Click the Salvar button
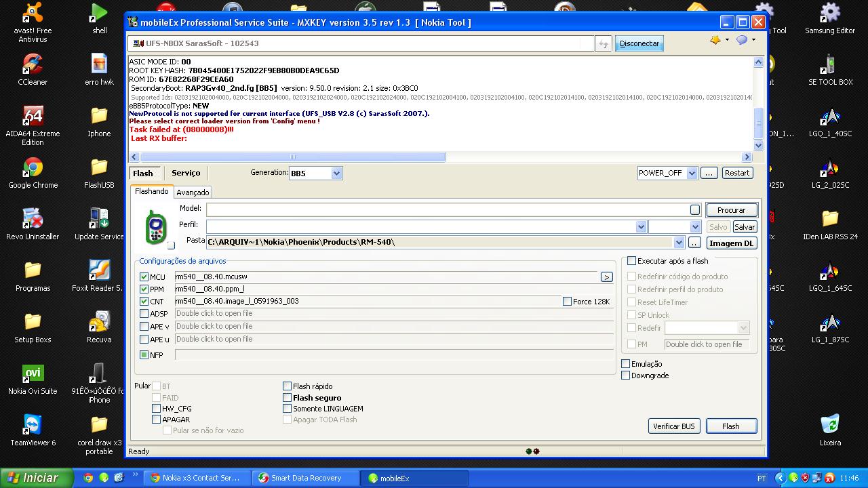Screen dimensions: 868x488 point(744,227)
